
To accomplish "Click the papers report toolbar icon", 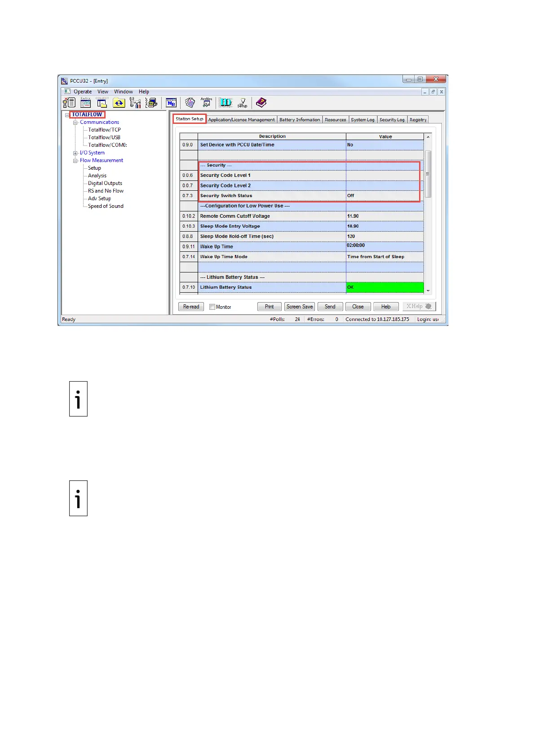I will pos(190,103).
